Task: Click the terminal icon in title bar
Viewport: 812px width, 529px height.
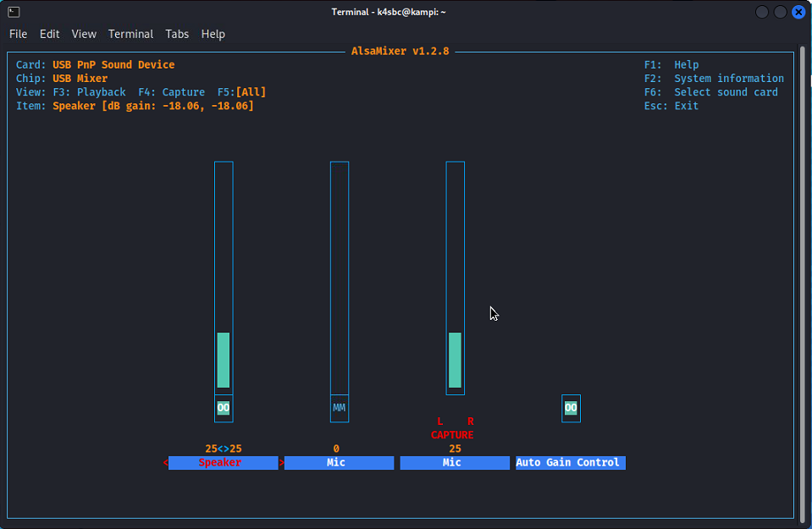Action: [14, 12]
